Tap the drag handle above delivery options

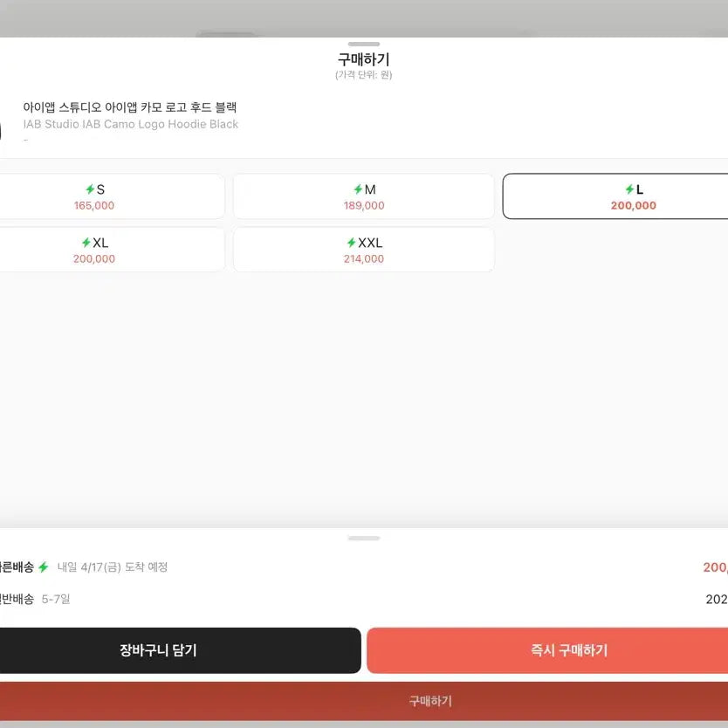(x=364, y=538)
